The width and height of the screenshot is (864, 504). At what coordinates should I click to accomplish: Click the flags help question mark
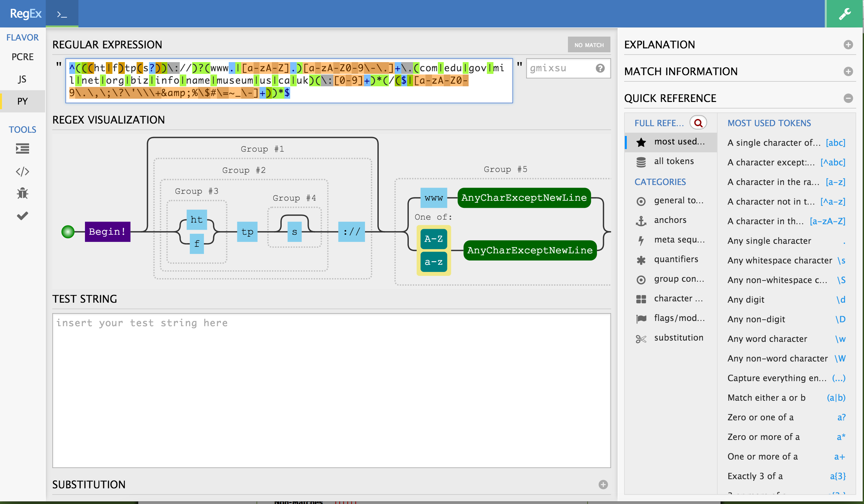[600, 68]
